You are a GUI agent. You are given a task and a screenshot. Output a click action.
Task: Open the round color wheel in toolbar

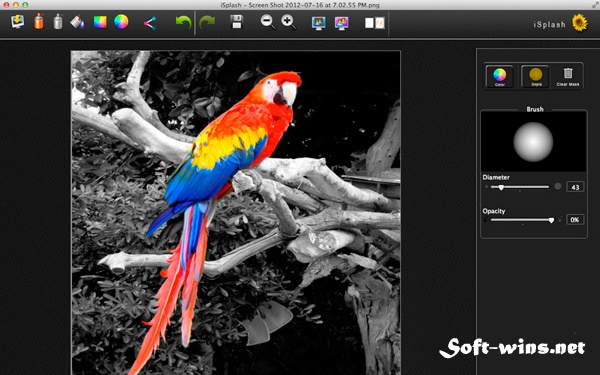[x=121, y=21]
